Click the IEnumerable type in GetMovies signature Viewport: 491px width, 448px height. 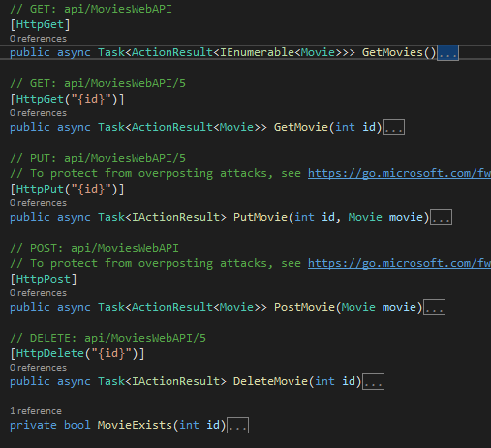tap(257, 52)
